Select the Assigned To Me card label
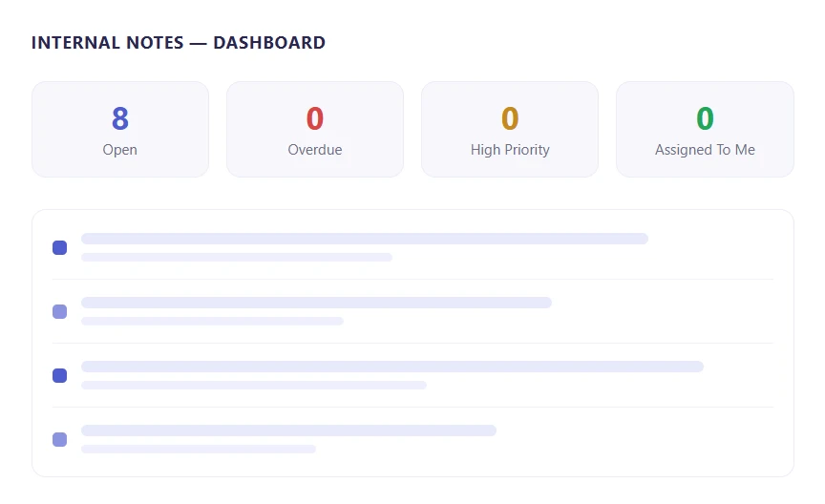The image size is (825, 504). coord(705,150)
